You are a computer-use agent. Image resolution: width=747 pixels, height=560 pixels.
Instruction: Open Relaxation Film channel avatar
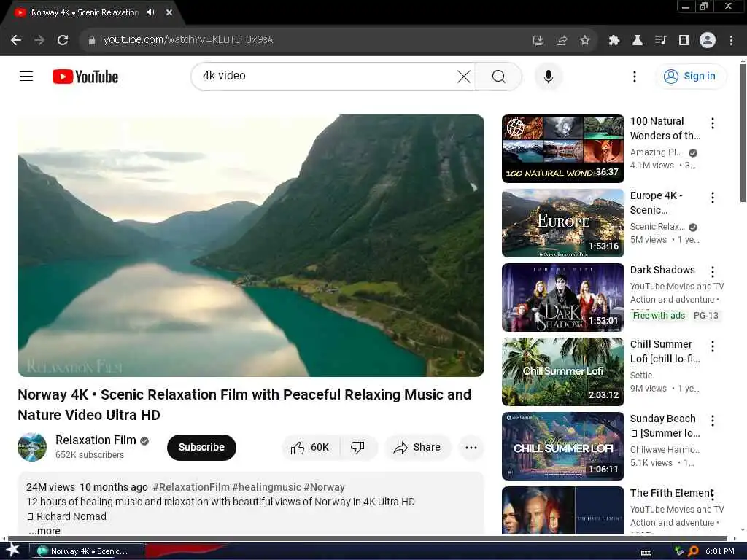click(32, 447)
